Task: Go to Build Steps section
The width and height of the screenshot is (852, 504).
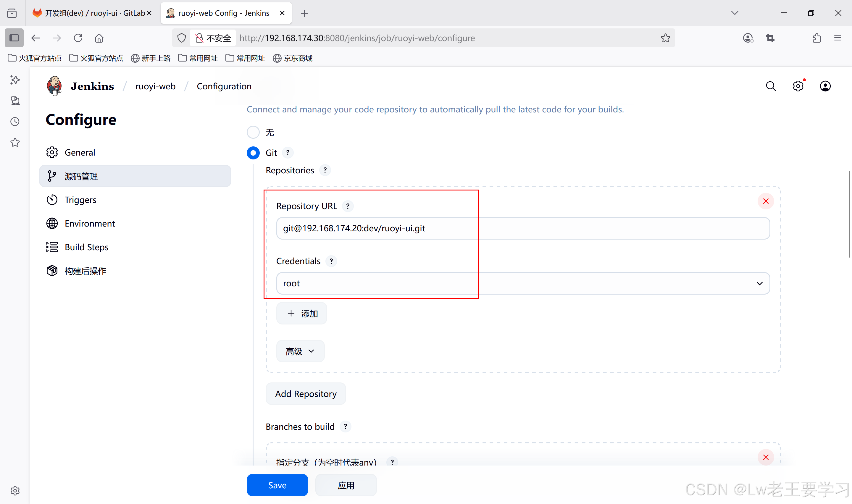Action: [86, 247]
